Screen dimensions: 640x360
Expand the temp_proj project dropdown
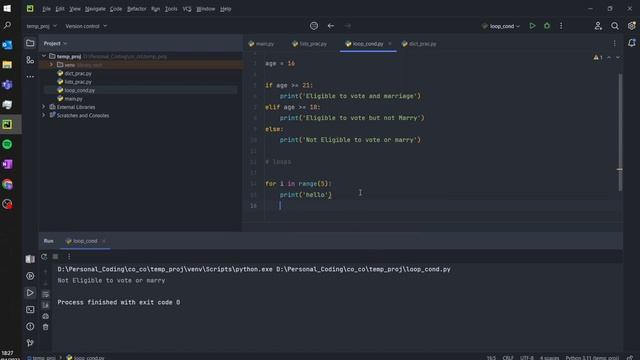(41, 26)
